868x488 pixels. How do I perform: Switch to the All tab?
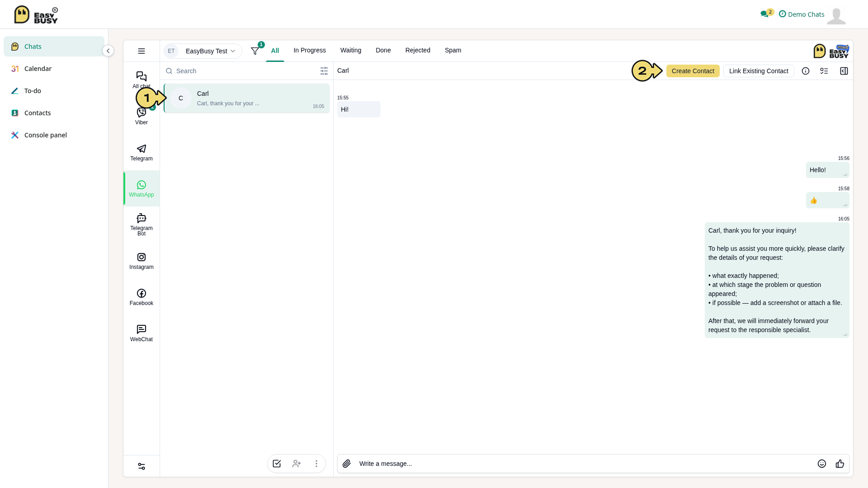pyautogui.click(x=275, y=51)
